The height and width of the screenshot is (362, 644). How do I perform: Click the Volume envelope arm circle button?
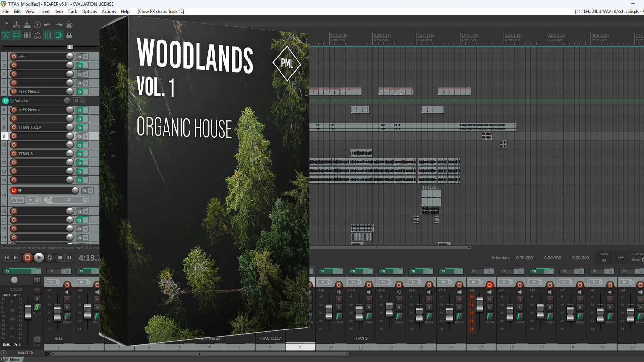click(x=6, y=101)
